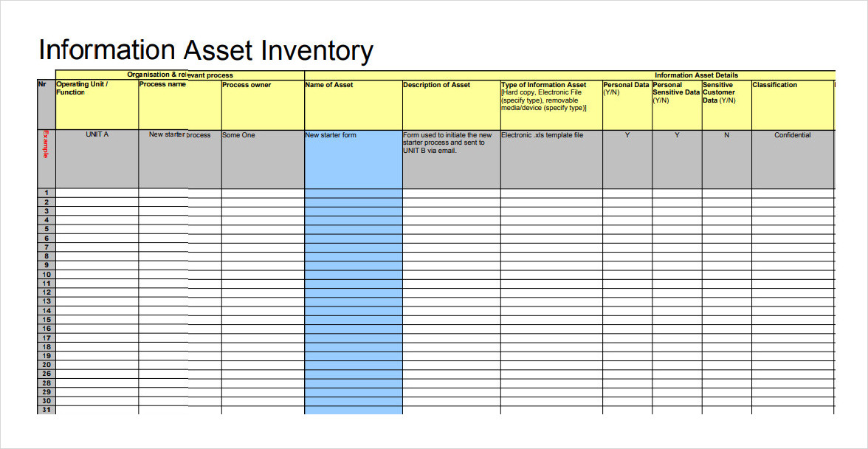This screenshot has height=449, width=868.
Task: Select the Organisation & relevant process group header
Action: (x=179, y=75)
